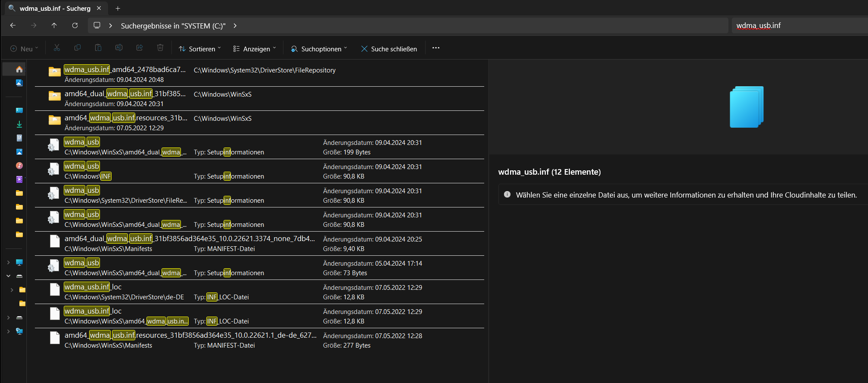Open the Music folder in sidebar

pyautogui.click(x=19, y=166)
